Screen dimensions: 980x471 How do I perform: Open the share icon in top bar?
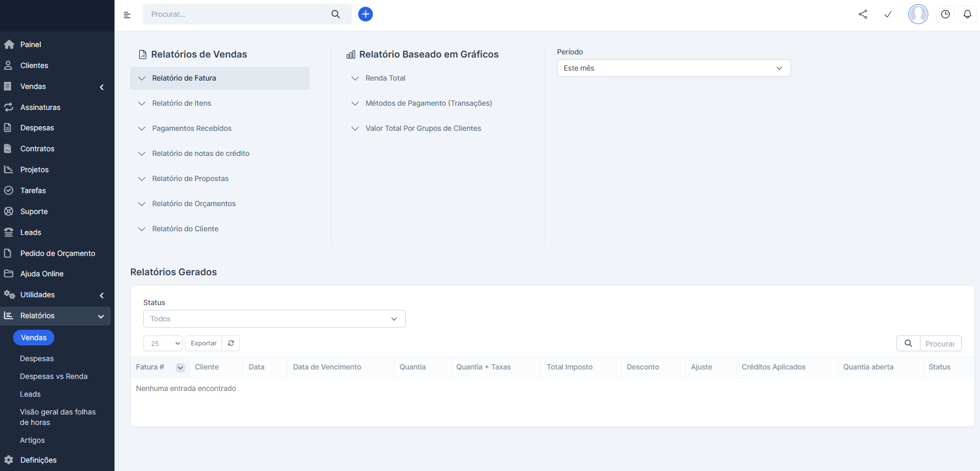click(863, 14)
